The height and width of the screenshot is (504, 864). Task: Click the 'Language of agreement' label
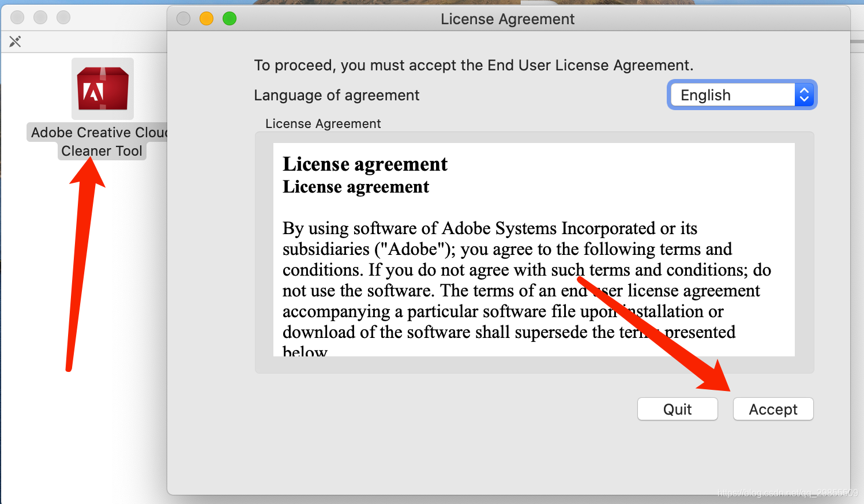[336, 95]
